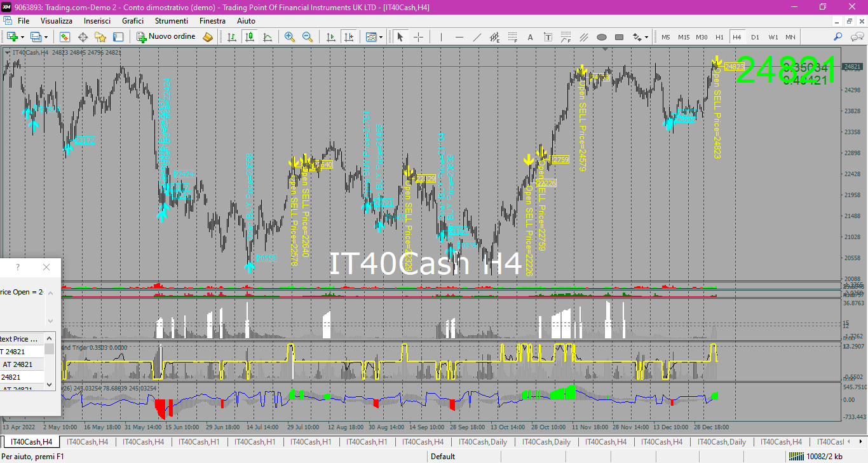Zoom out of the chart

tap(308, 37)
